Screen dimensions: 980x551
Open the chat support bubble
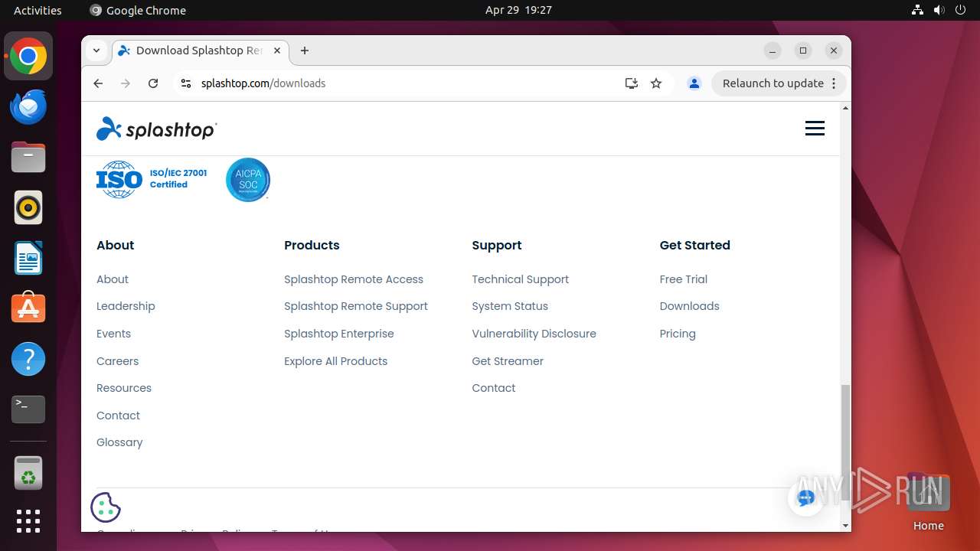pyautogui.click(x=805, y=498)
